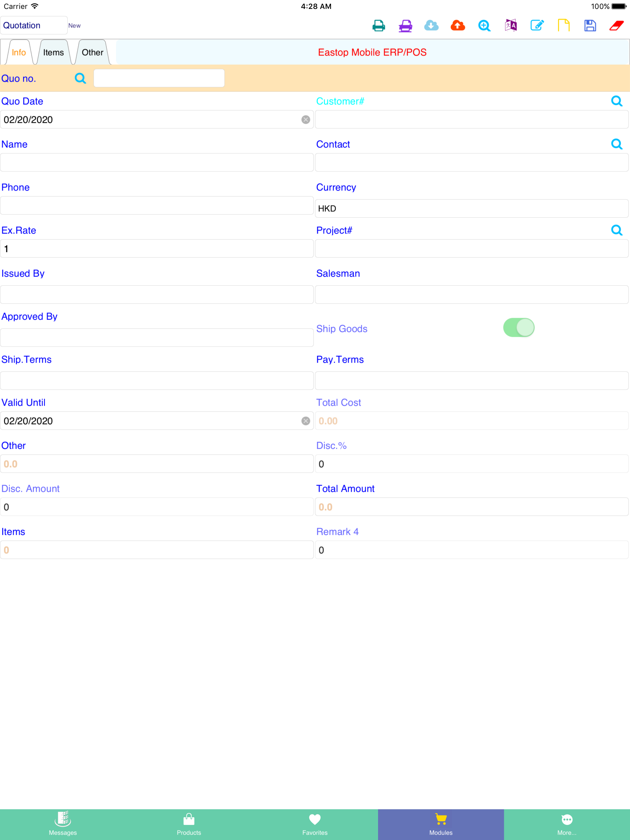Click the cloud download icon
This screenshot has height=840, width=630.
431,26
